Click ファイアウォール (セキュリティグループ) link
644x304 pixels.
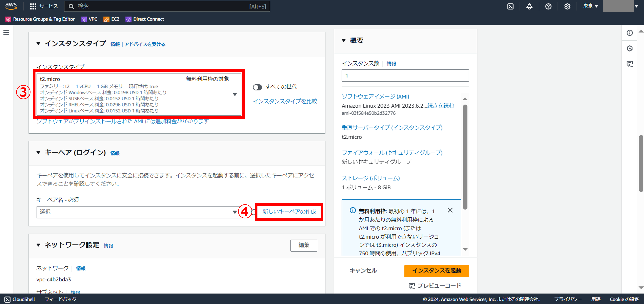(x=392, y=153)
